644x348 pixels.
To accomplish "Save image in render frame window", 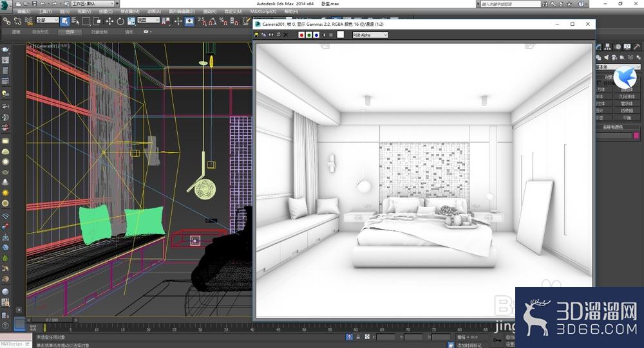I will pyautogui.click(x=257, y=35).
